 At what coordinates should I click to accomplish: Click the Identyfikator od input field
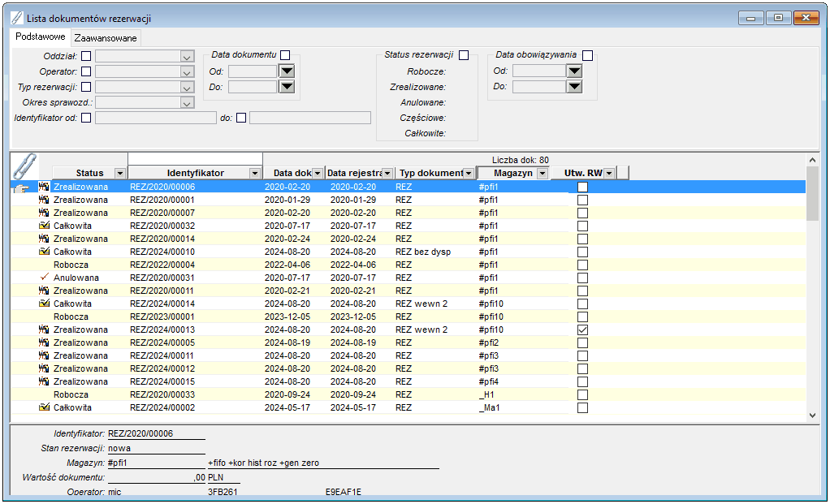click(x=156, y=118)
